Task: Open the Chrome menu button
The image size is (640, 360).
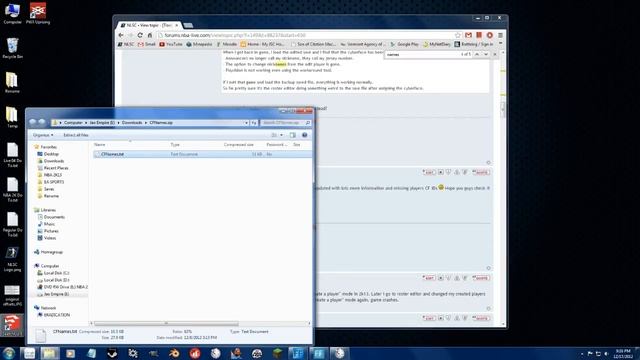Action: point(500,36)
